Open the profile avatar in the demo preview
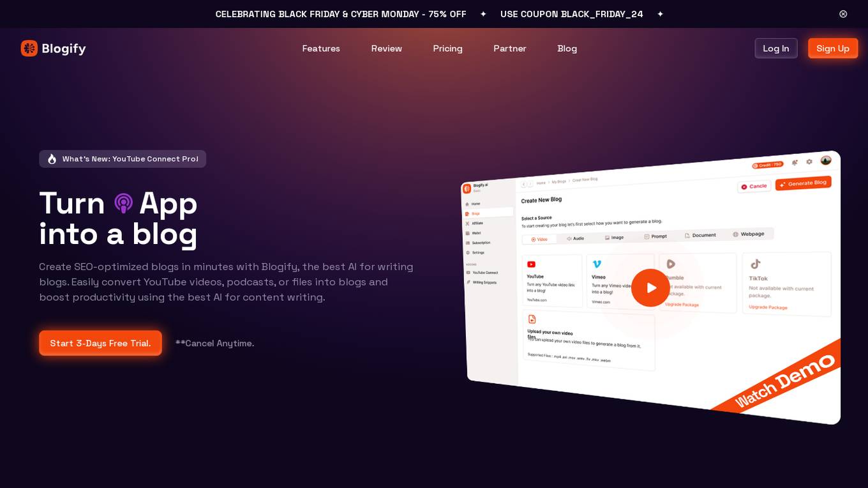 [826, 160]
